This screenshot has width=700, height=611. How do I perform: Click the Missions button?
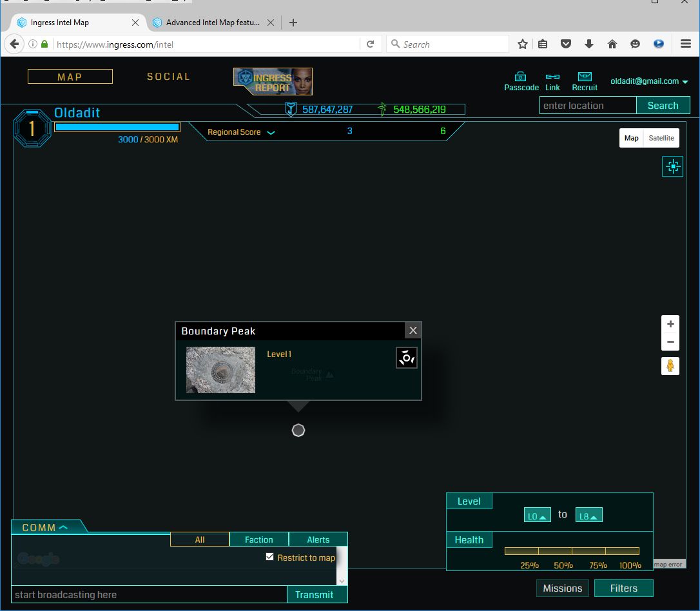pos(562,588)
